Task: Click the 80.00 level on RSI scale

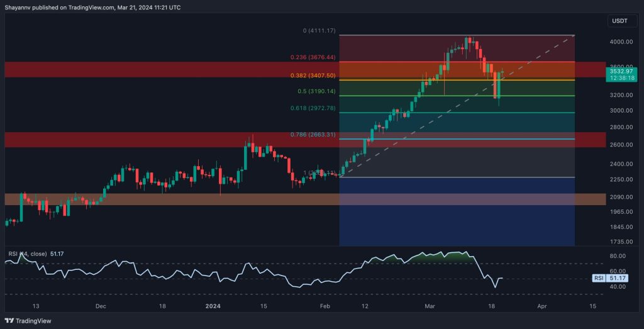Action: [x=619, y=256]
